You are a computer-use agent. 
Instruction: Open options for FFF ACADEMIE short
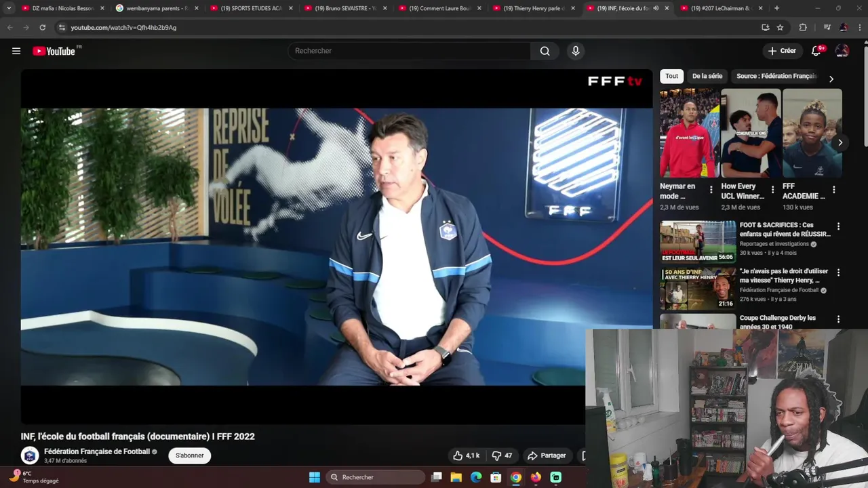833,190
